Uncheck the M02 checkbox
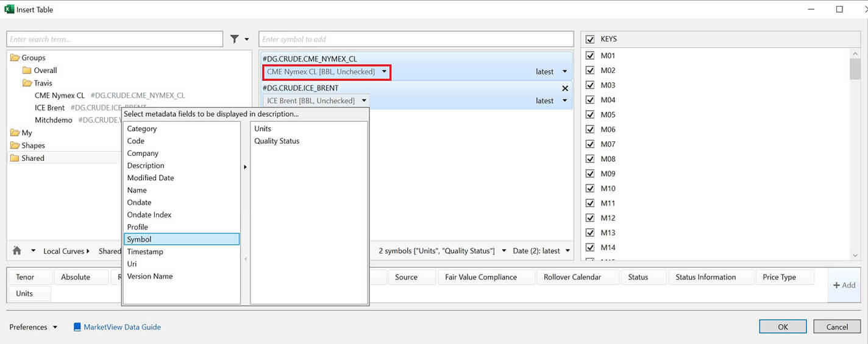This screenshot has width=868, height=344. tap(590, 70)
